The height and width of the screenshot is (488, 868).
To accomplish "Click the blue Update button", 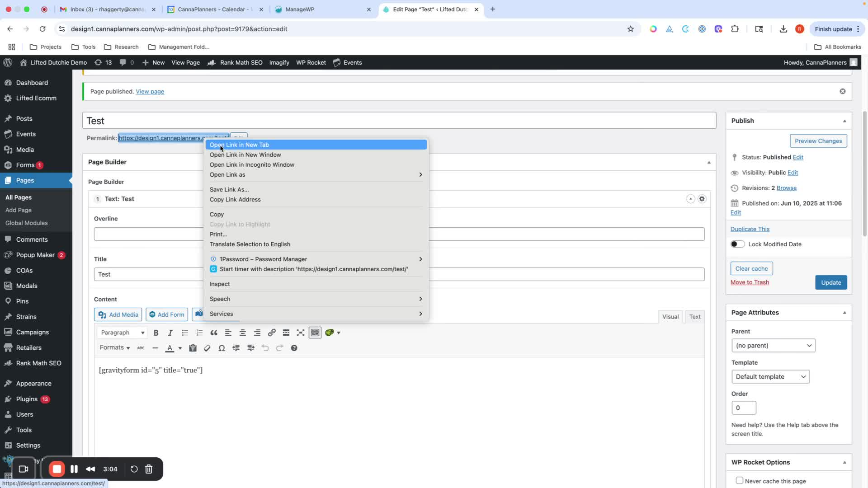I will (830, 282).
